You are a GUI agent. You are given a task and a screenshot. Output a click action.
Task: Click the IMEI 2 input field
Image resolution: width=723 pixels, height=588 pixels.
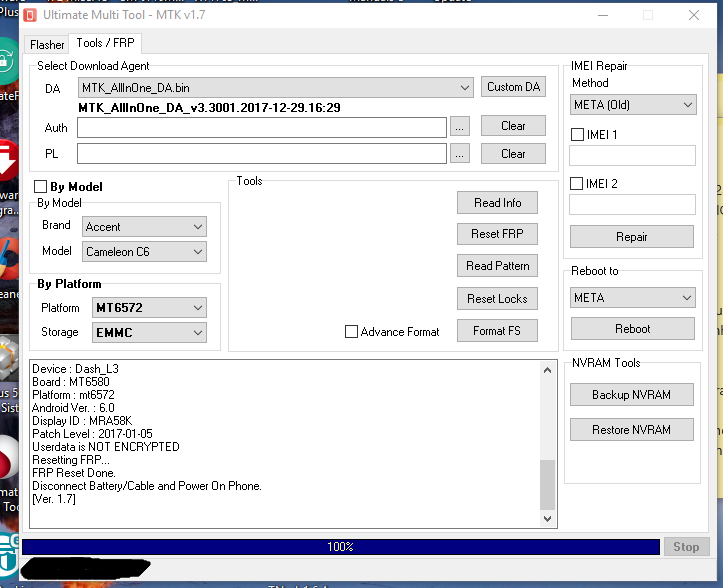click(632, 204)
